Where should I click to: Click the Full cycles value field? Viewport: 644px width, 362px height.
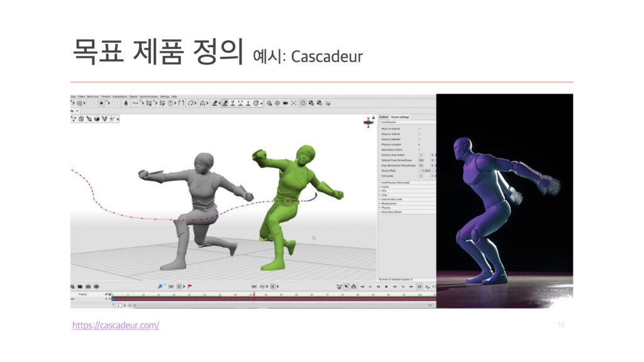(x=421, y=176)
